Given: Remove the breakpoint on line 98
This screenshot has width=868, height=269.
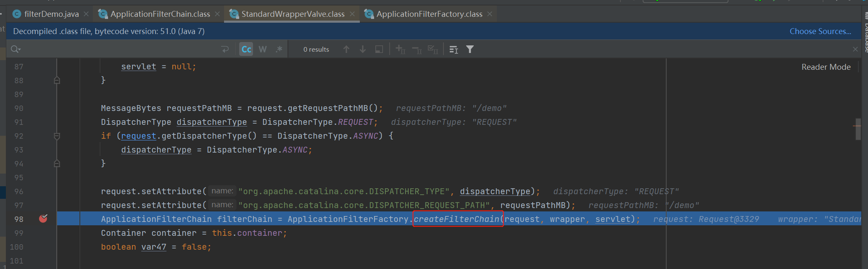Looking at the screenshot, I should coord(43,219).
